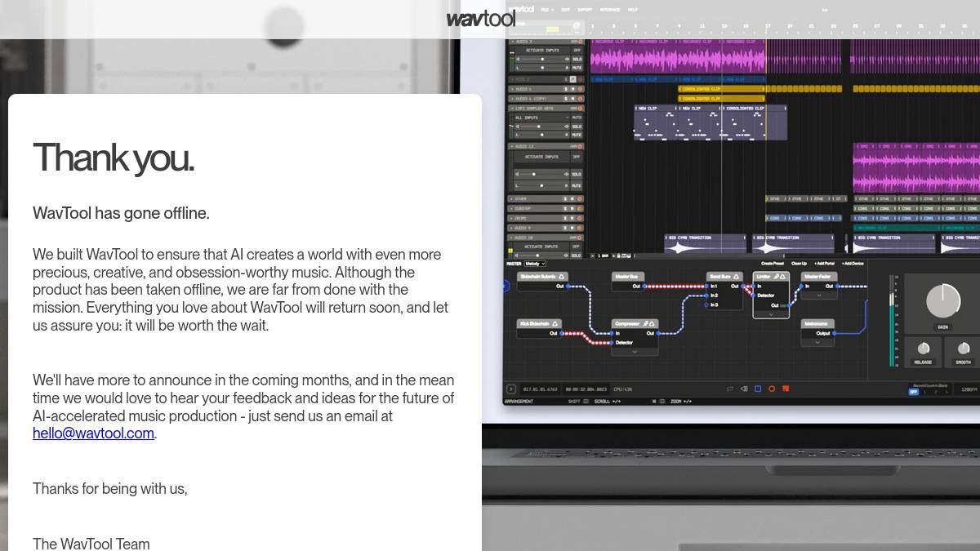Image resolution: width=980 pixels, height=551 pixels.
Task: Click the wrench icon on the Limiter node
Action: coord(775,277)
